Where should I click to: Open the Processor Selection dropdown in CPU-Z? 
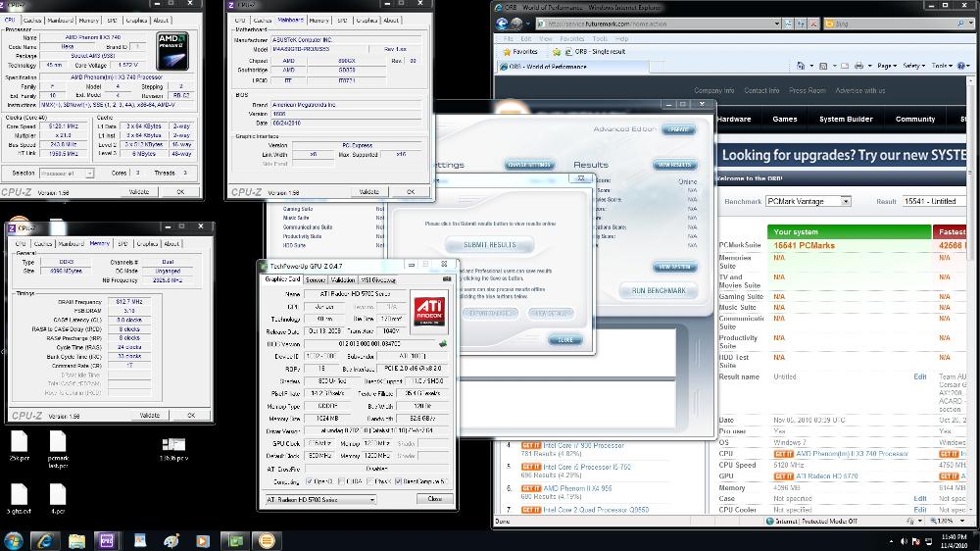pyautogui.click(x=67, y=174)
